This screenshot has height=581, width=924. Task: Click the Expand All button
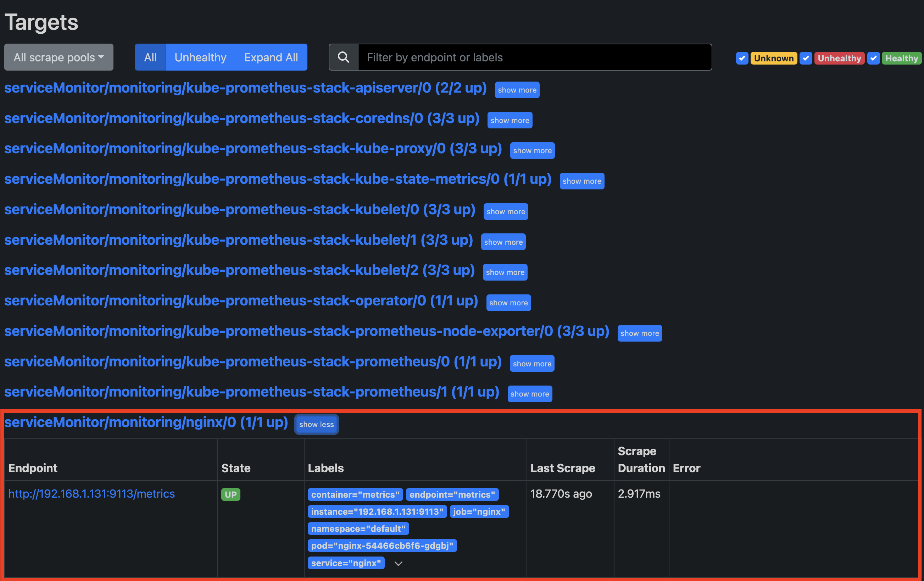[x=271, y=57]
